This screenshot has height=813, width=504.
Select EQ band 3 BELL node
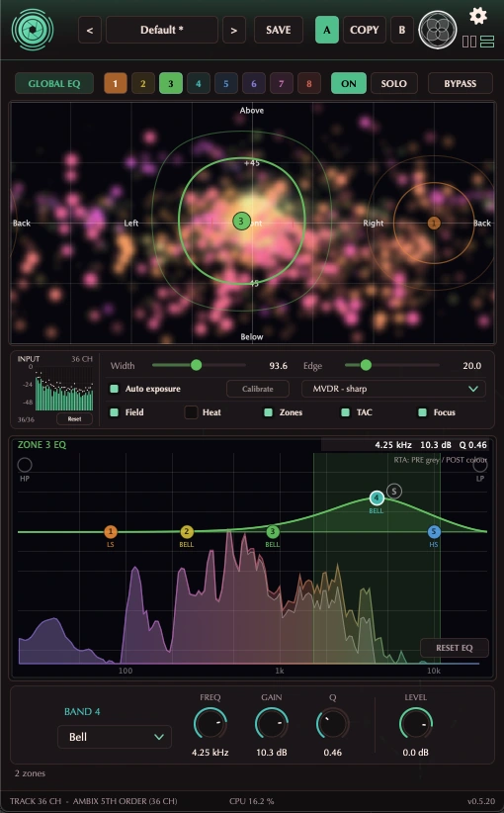coord(273,531)
